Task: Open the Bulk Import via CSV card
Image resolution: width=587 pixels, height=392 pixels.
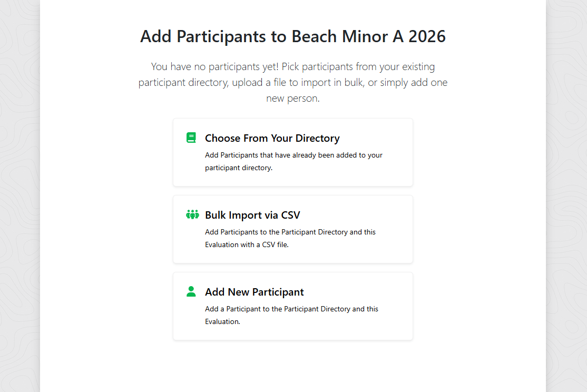Action: (x=293, y=229)
